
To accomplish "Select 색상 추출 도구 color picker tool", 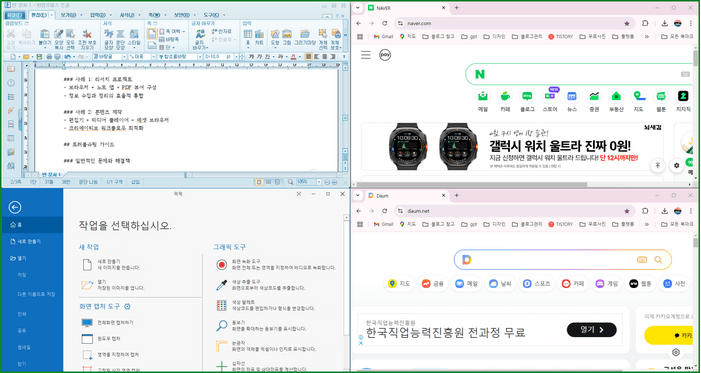I will coord(222,285).
